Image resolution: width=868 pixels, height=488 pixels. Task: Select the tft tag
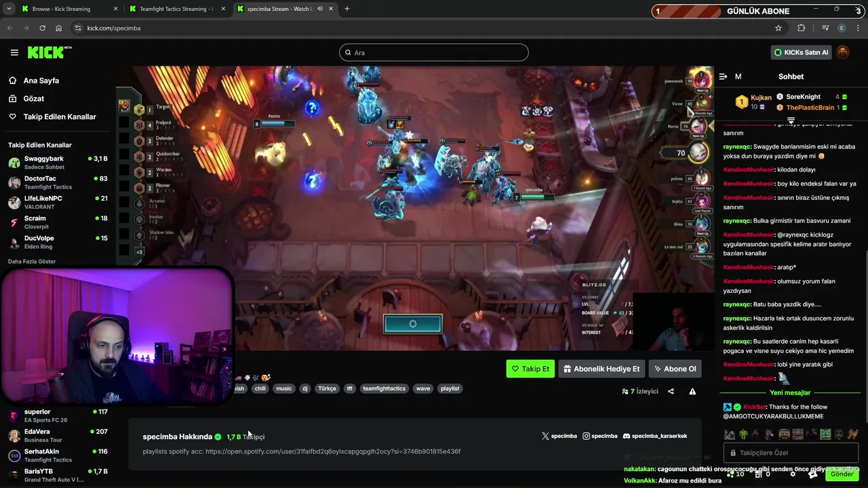[x=350, y=388]
